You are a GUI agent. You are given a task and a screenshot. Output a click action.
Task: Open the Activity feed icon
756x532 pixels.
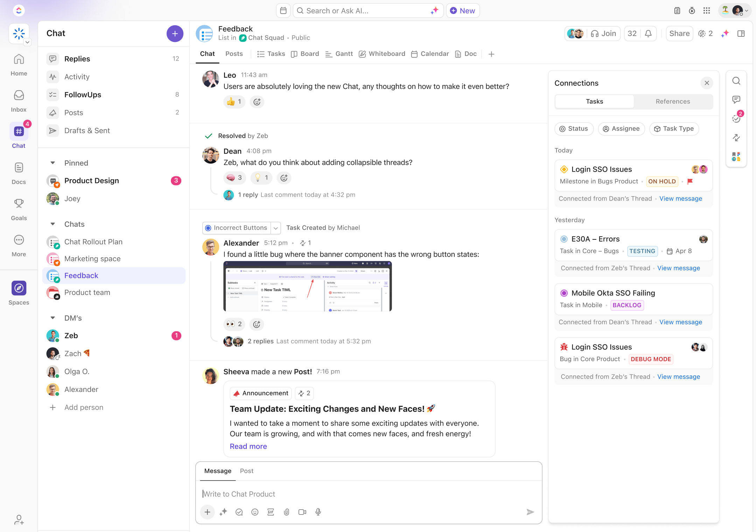point(53,76)
